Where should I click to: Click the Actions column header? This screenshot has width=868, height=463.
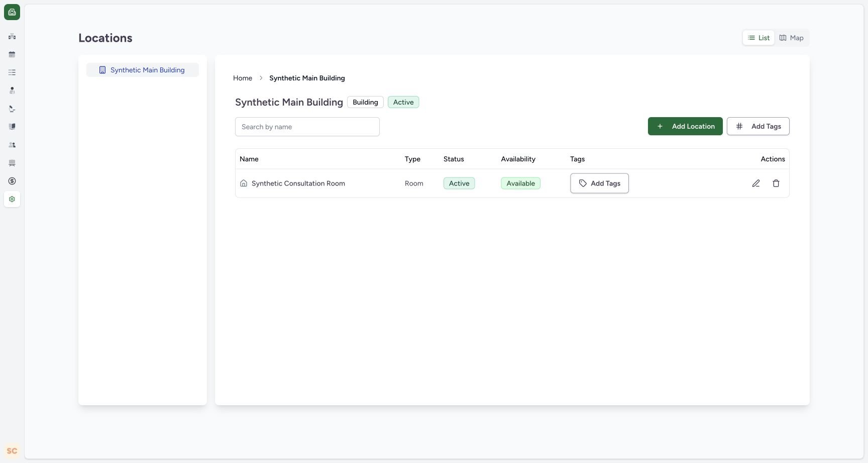(773, 159)
